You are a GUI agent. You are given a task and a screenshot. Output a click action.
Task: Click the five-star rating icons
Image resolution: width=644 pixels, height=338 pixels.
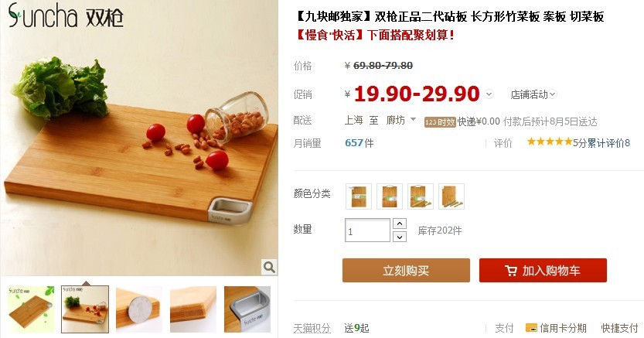coord(550,142)
